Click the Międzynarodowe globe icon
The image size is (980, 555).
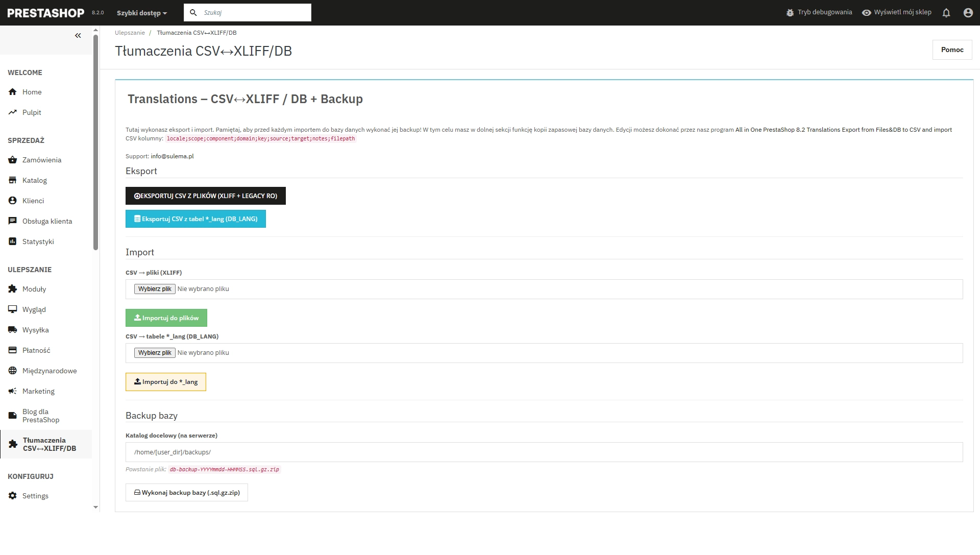pyautogui.click(x=12, y=370)
